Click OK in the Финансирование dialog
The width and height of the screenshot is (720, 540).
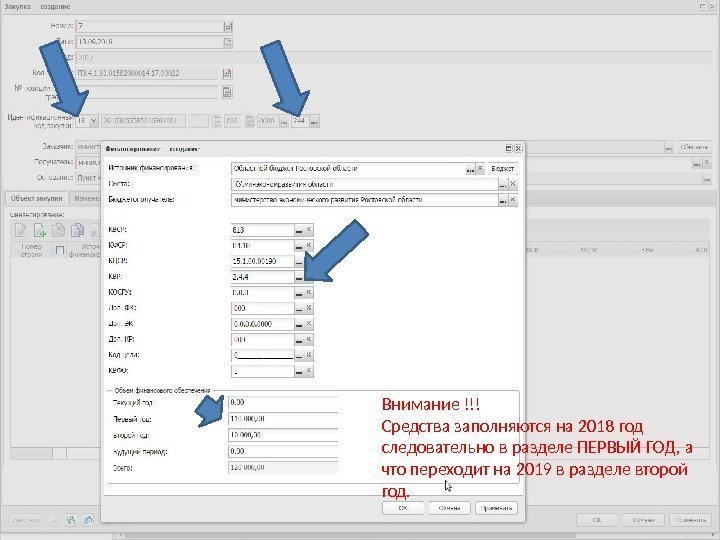403,508
